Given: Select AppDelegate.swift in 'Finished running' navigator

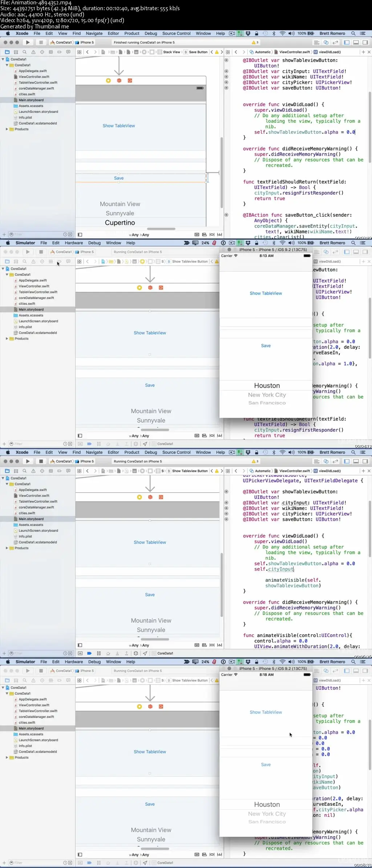Looking at the screenshot, I should point(33,71).
